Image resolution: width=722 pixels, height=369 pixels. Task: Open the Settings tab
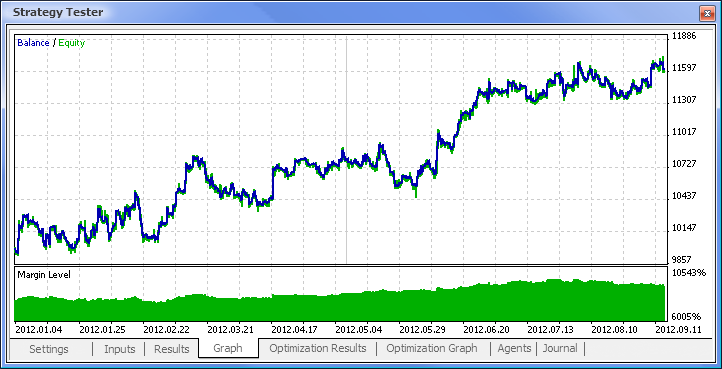point(49,349)
